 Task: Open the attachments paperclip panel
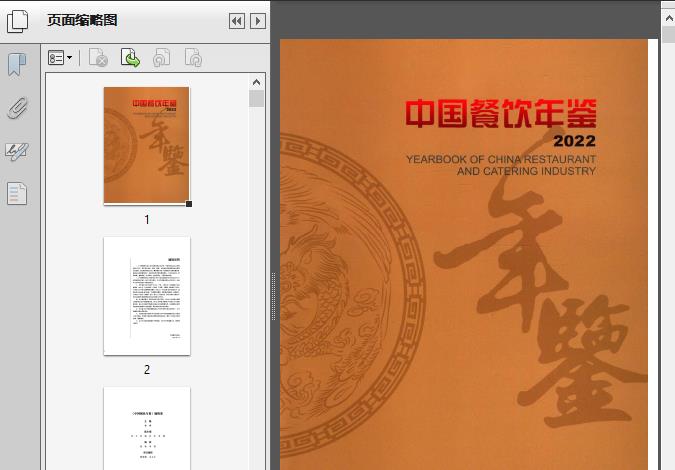click(17, 108)
